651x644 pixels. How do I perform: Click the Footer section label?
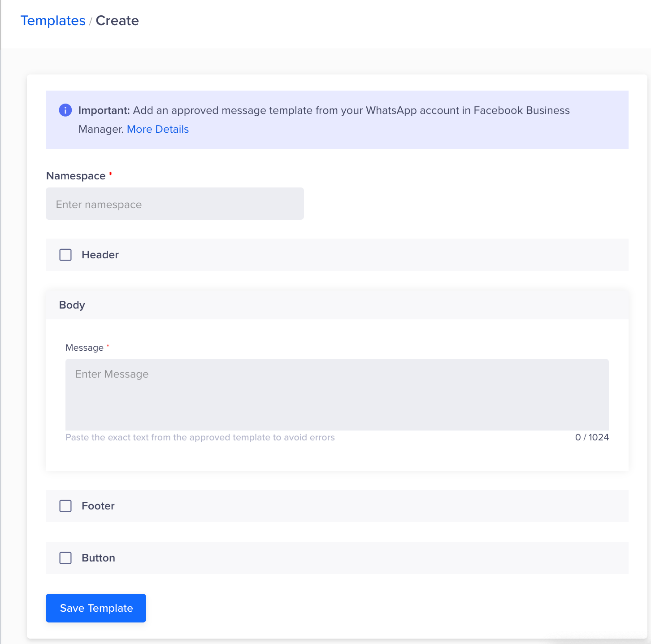[x=98, y=506]
